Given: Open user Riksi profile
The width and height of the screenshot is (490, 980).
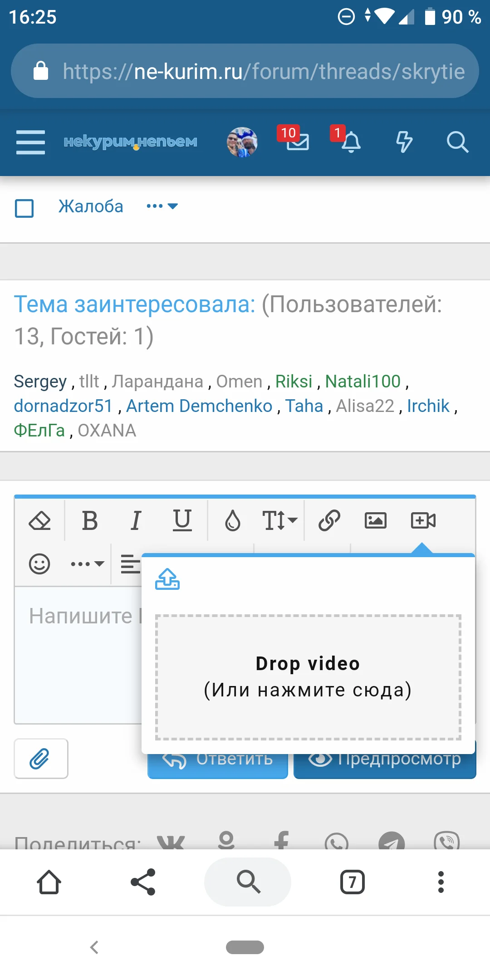Looking at the screenshot, I should tap(294, 382).
